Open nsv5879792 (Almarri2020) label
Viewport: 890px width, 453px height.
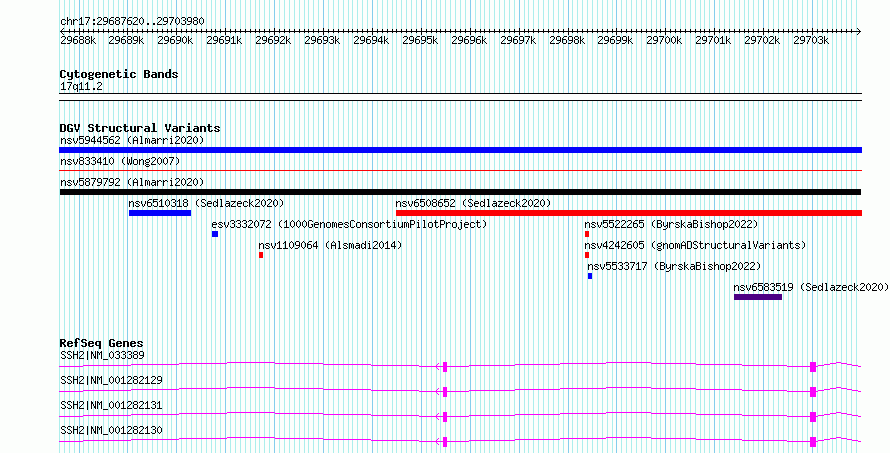pyautogui.click(x=132, y=182)
